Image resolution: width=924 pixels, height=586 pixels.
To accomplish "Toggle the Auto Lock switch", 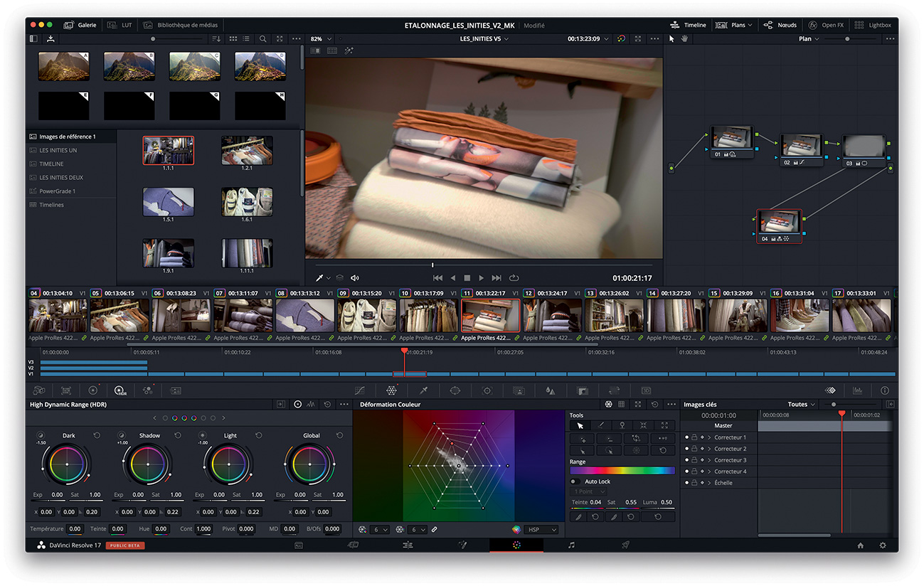I will 575,481.
